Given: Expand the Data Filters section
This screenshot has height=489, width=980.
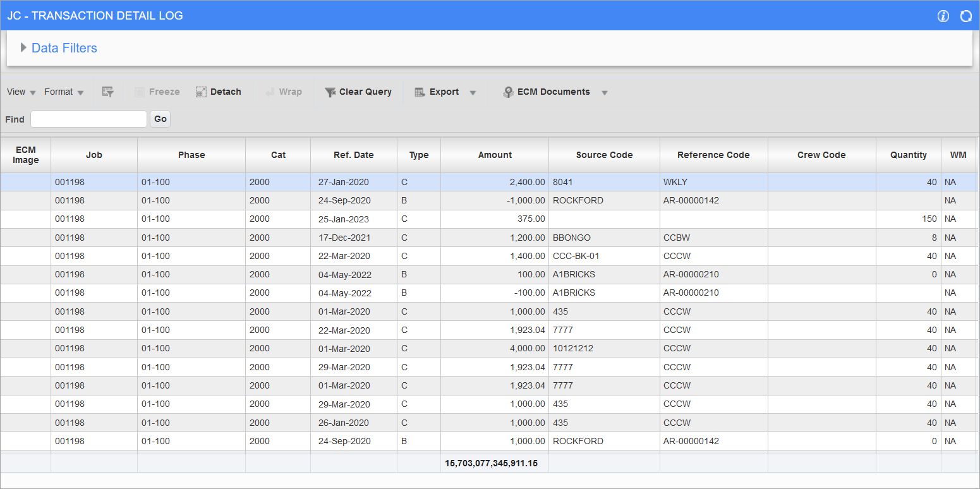Looking at the screenshot, I should point(24,47).
